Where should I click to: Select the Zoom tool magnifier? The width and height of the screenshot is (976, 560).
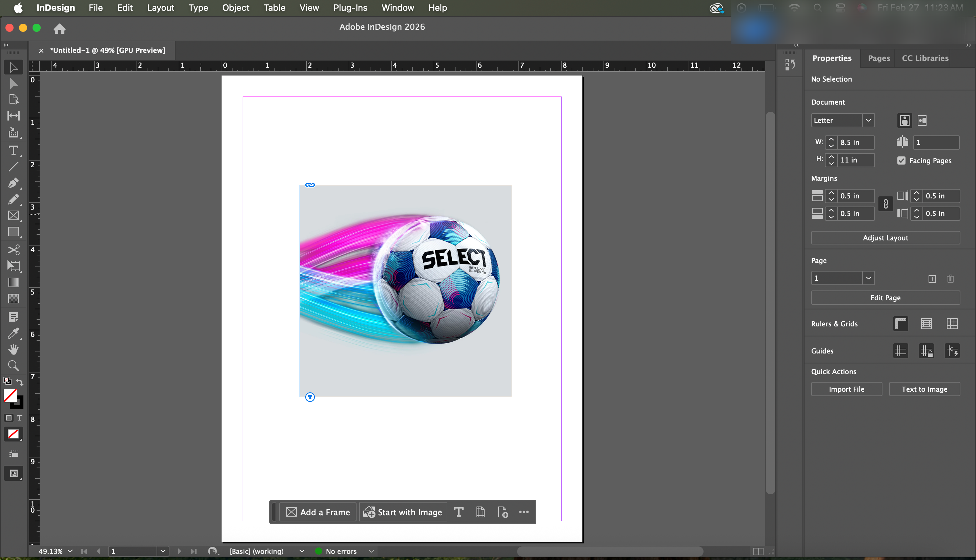click(13, 365)
